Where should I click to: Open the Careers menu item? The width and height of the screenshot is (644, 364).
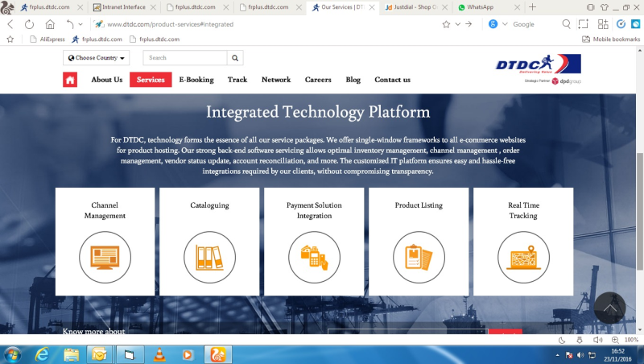(x=318, y=80)
